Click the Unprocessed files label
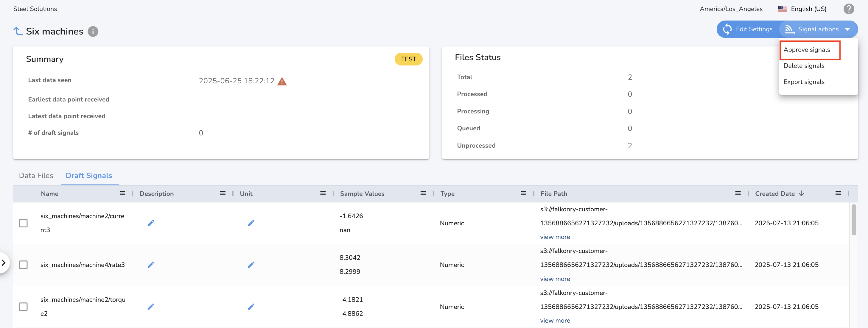Screen dimensions: 868x328 [x=476, y=146]
